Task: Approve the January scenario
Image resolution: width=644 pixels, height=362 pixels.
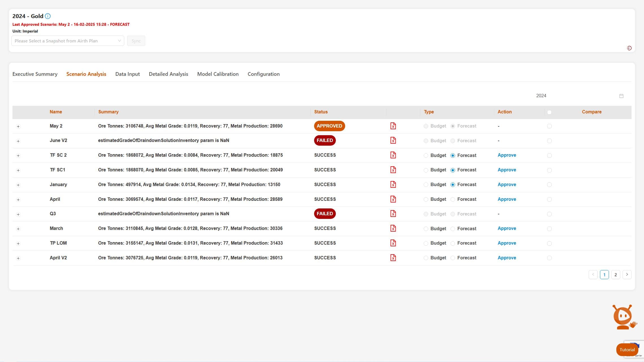Action: 507,184
